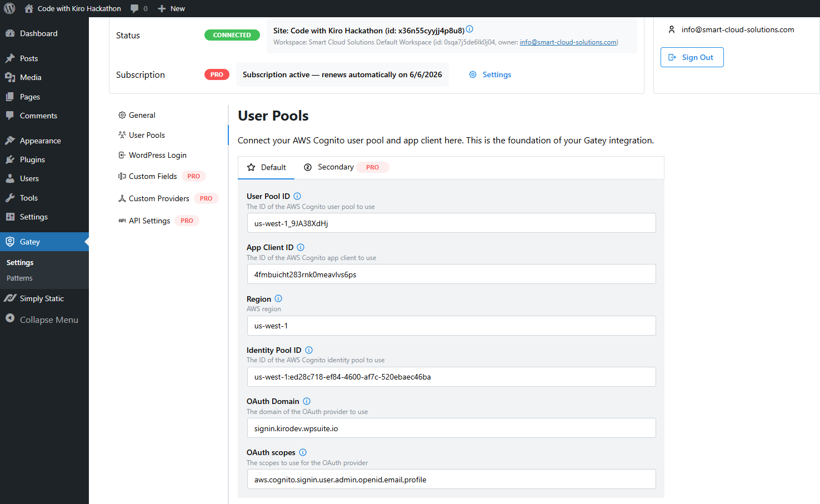Click the red PRO subscription badge

(217, 74)
